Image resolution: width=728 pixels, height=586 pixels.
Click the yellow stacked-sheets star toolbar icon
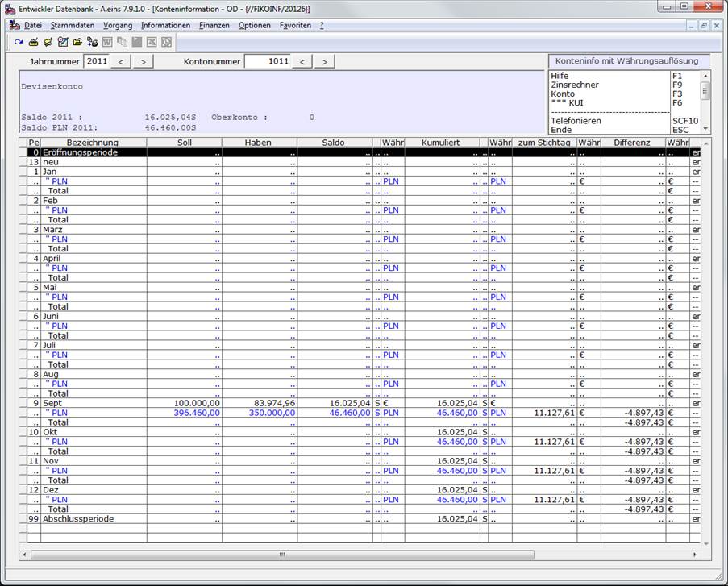[x=48, y=42]
